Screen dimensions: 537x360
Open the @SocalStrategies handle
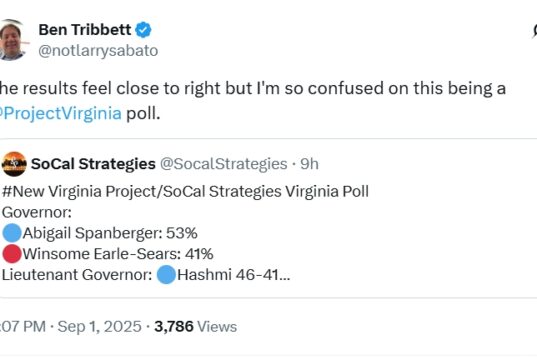pos(224,164)
